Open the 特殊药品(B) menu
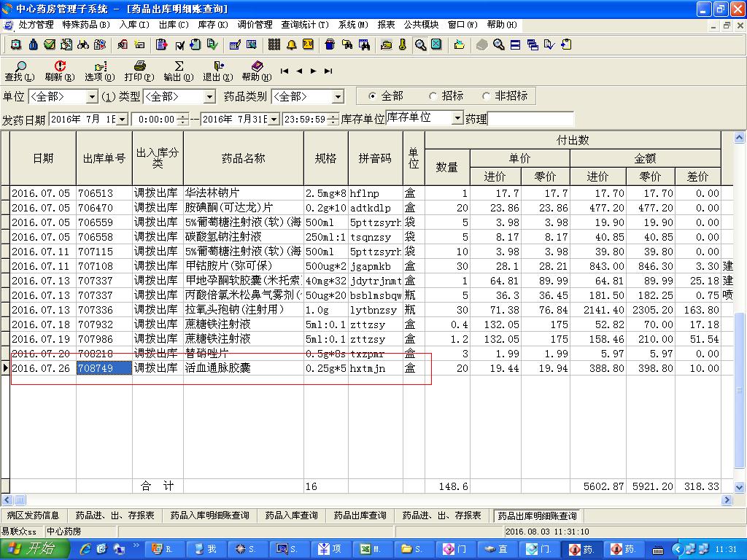 [x=86, y=25]
